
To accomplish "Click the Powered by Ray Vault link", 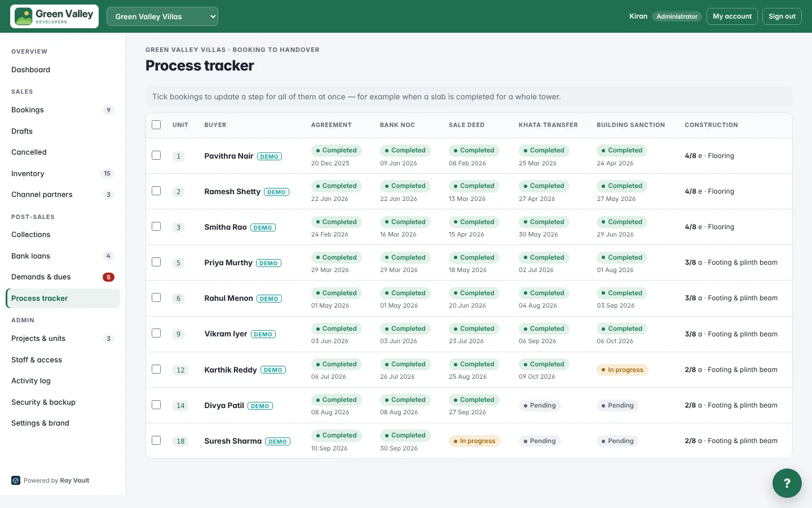I will [x=56, y=480].
